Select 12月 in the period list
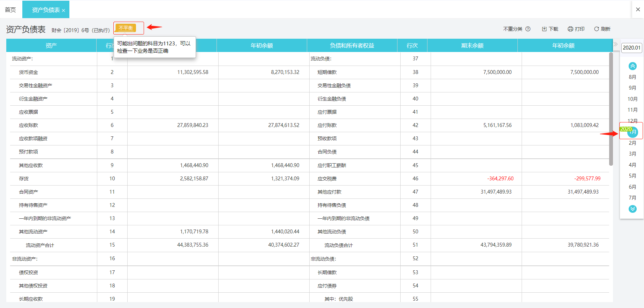Viewport: 644px width, 308px height. (x=632, y=121)
